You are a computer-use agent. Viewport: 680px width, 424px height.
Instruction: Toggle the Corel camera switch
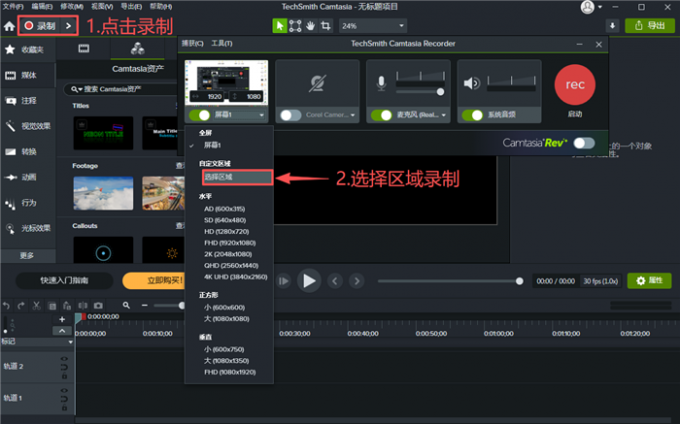tap(290, 115)
